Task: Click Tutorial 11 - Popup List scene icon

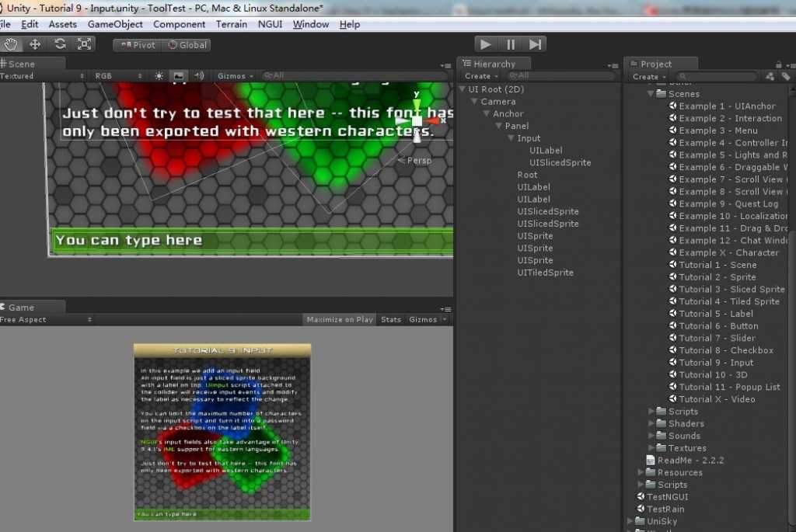Action: point(672,387)
